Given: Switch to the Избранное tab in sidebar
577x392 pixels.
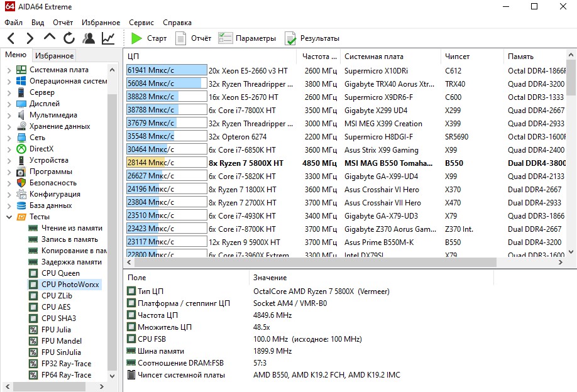Looking at the screenshot, I should point(54,55).
